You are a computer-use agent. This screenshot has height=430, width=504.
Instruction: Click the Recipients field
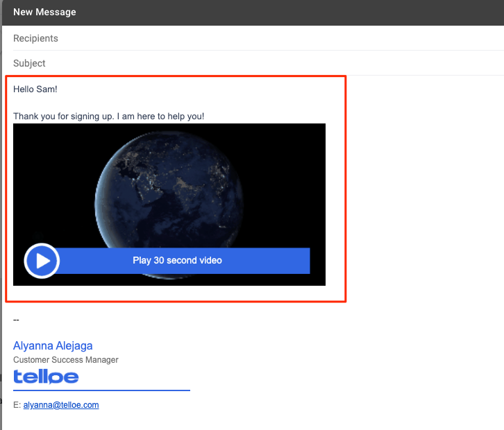click(258, 38)
